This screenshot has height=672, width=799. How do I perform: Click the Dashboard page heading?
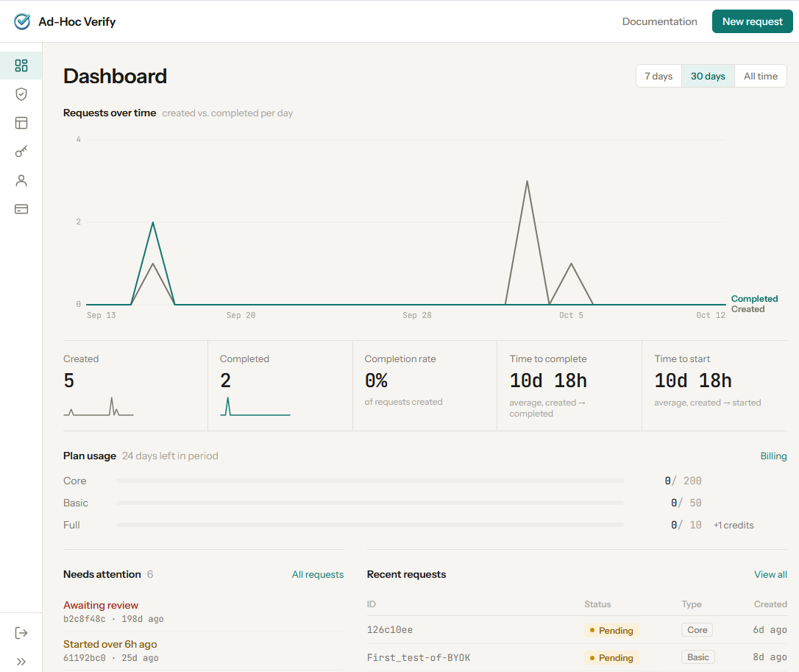[116, 76]
